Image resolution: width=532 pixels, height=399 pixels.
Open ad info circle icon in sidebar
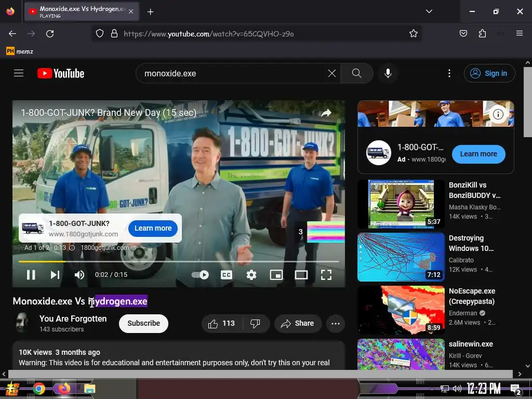(x=498, y=114)
